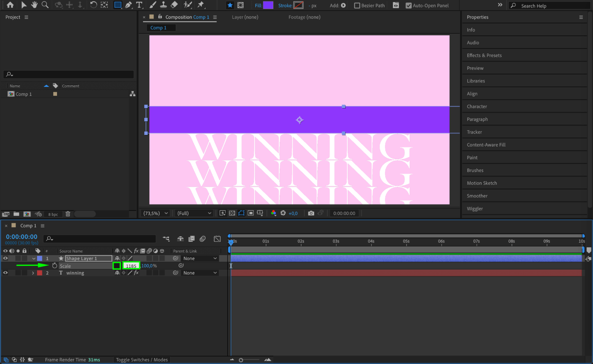Open the Effects & Presets panel
Screen dimensions: 593x364
point(484,55)
